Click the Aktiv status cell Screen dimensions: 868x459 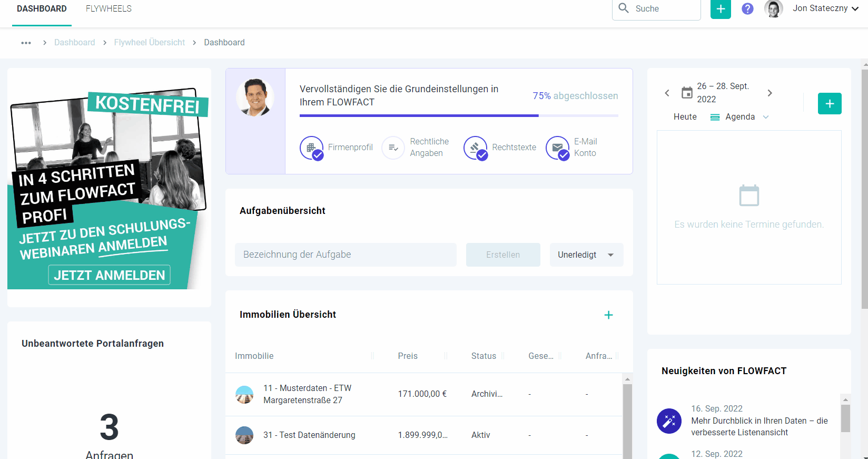[481, 435]
